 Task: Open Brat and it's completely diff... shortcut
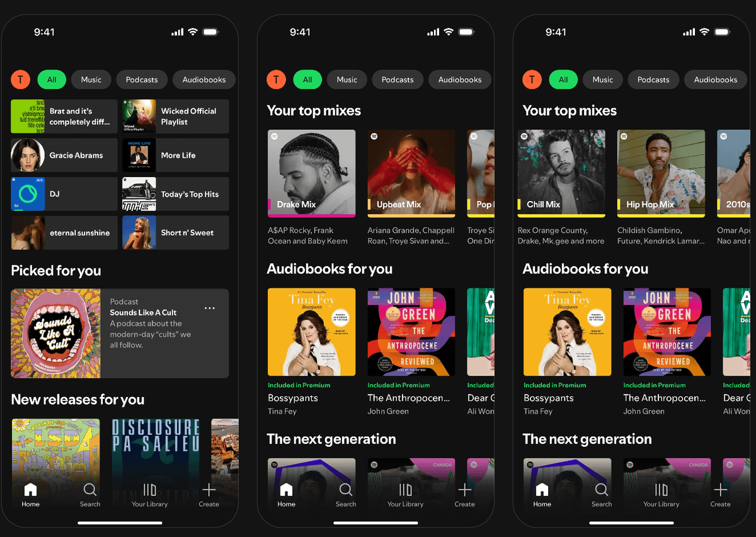coord(64,117)
